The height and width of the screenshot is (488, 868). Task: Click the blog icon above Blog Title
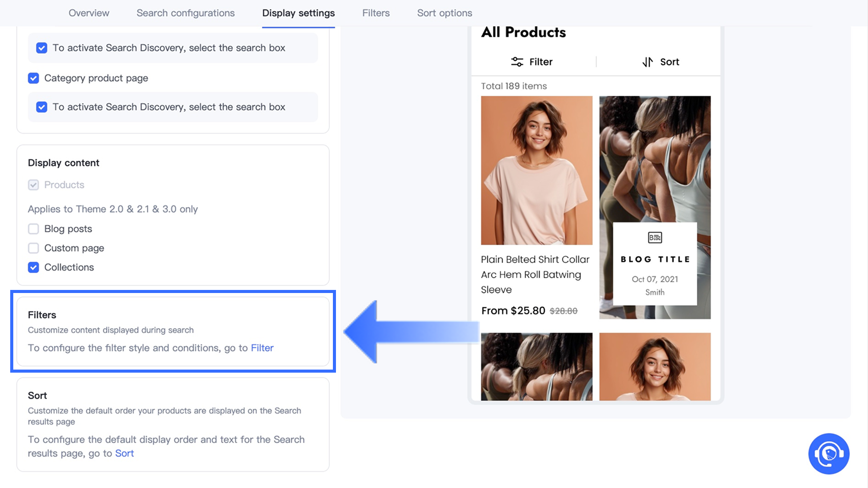click(x=655, y=237)
